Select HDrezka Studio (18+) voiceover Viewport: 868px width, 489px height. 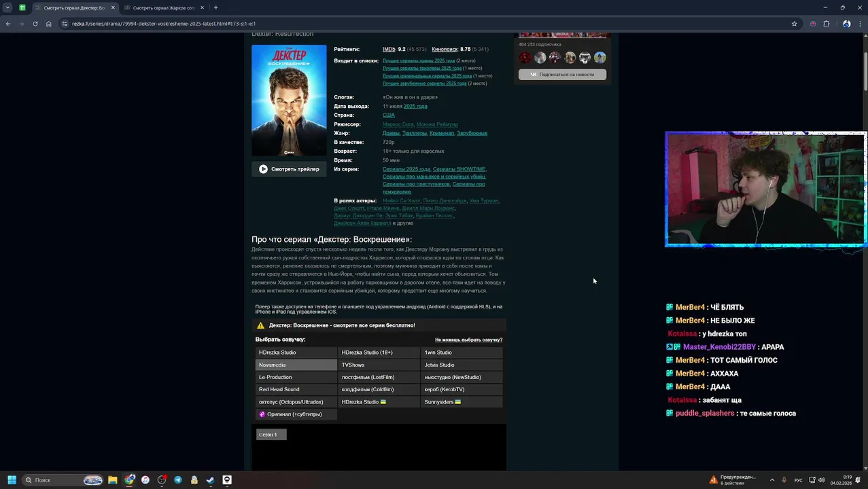click(x=379, y=352)
